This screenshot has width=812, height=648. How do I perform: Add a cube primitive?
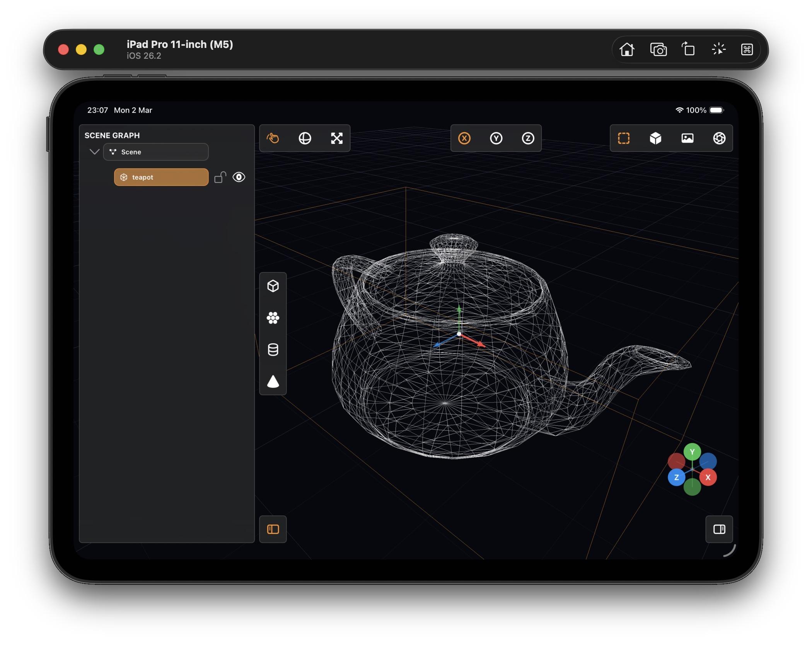273,286
